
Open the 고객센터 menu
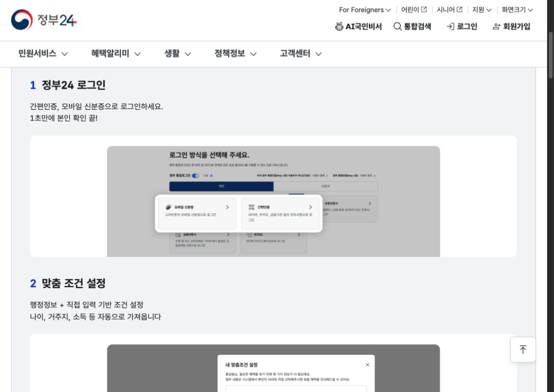pyautogui.click(x=301, y=54)
